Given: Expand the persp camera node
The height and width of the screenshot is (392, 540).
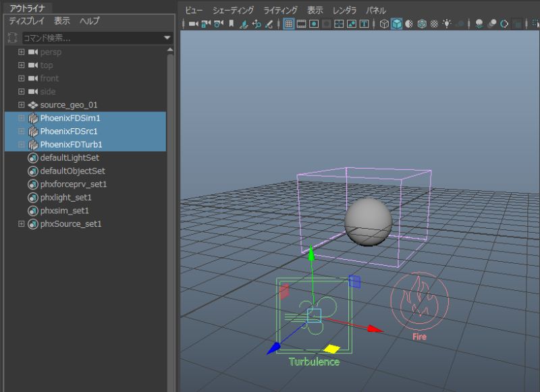Looking at the screenshot, I should 22,52.
